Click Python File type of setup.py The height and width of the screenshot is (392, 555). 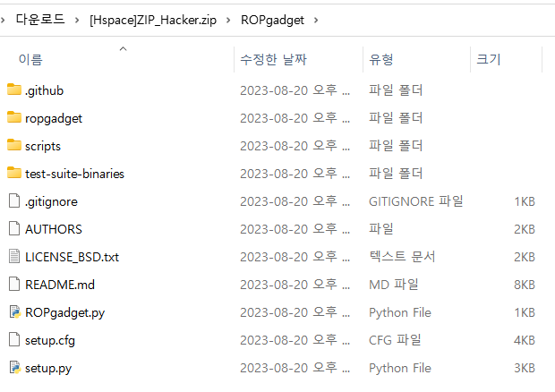tap(400, 369)
